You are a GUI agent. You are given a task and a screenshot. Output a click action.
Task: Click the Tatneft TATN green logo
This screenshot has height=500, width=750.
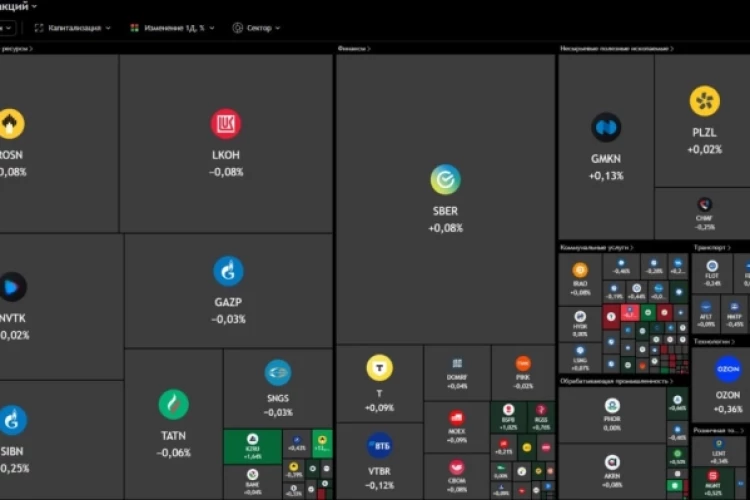tap(174, 404)
